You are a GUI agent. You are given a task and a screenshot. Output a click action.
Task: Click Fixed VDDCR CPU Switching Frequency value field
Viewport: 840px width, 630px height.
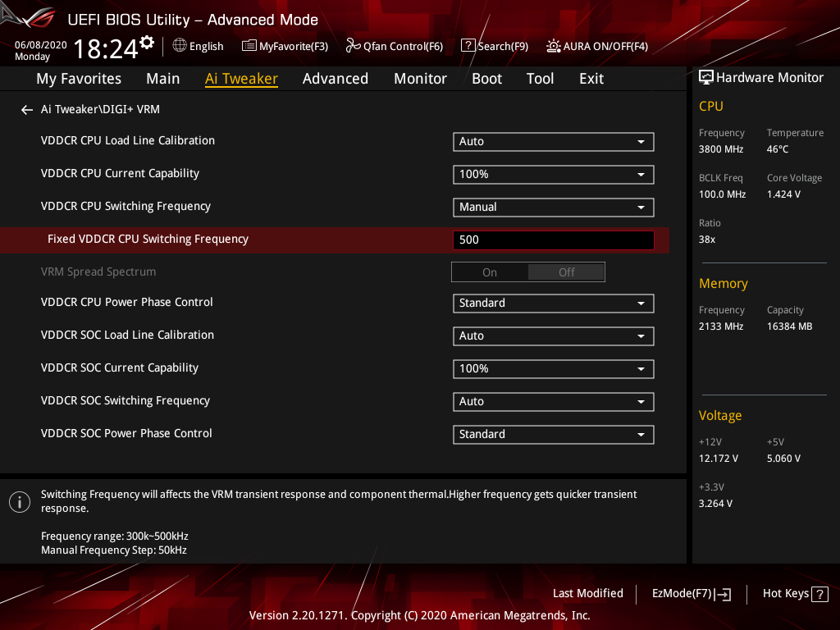point(554,240)
